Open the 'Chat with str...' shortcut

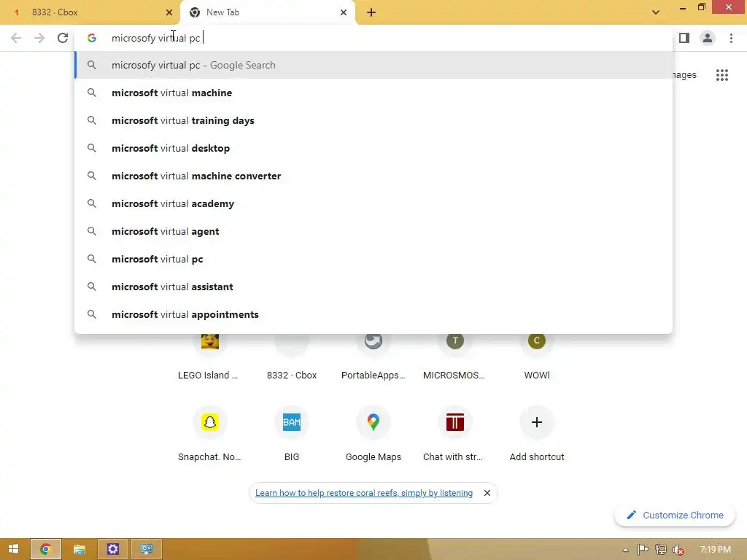455,435
